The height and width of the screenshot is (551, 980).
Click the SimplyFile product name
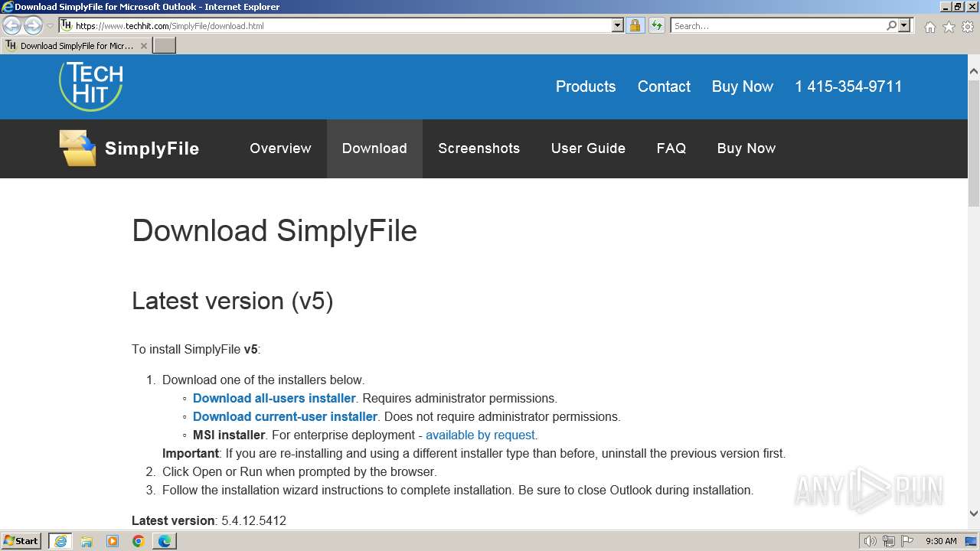tap(152, 148)
